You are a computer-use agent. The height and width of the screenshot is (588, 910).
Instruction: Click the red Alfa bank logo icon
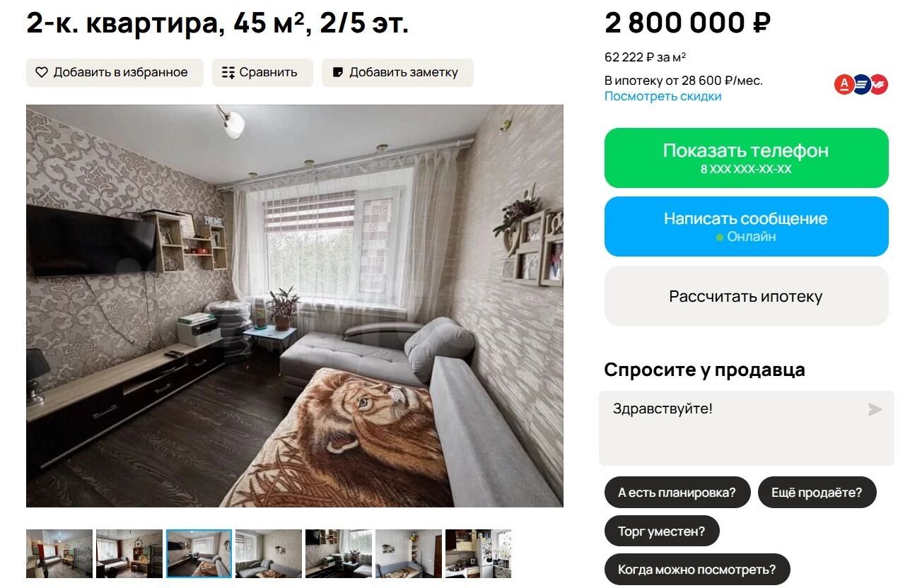844,84
